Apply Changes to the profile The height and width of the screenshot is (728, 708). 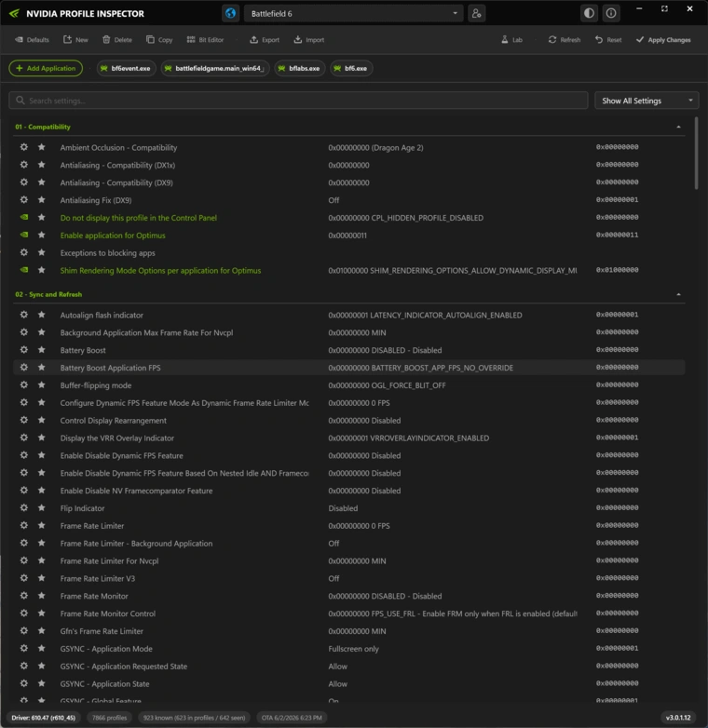[x=663, y=40]
